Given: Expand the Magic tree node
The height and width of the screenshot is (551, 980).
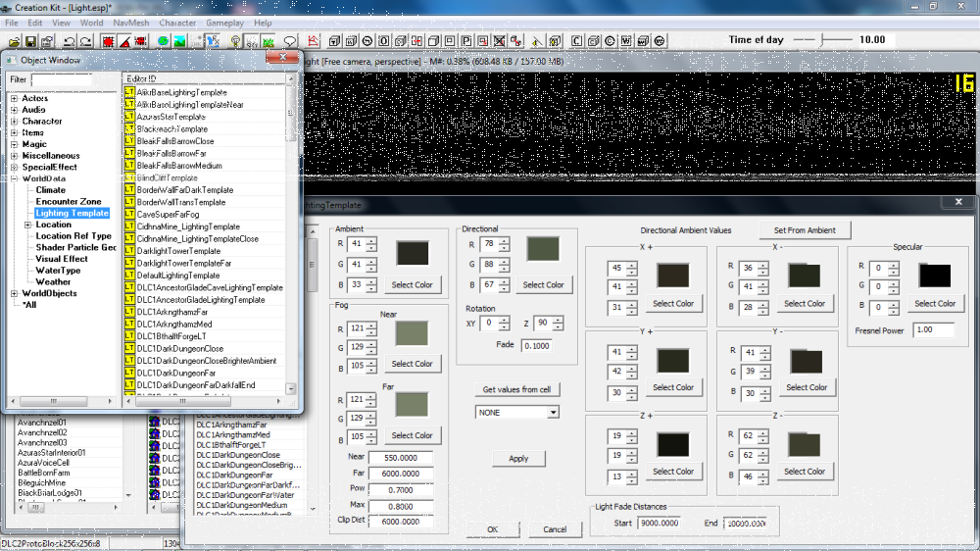Looking at the screenshot, I should 15,144.
